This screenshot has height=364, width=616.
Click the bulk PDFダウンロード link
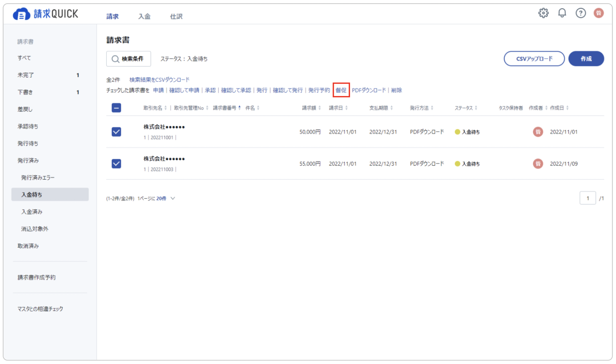[369, 90]
